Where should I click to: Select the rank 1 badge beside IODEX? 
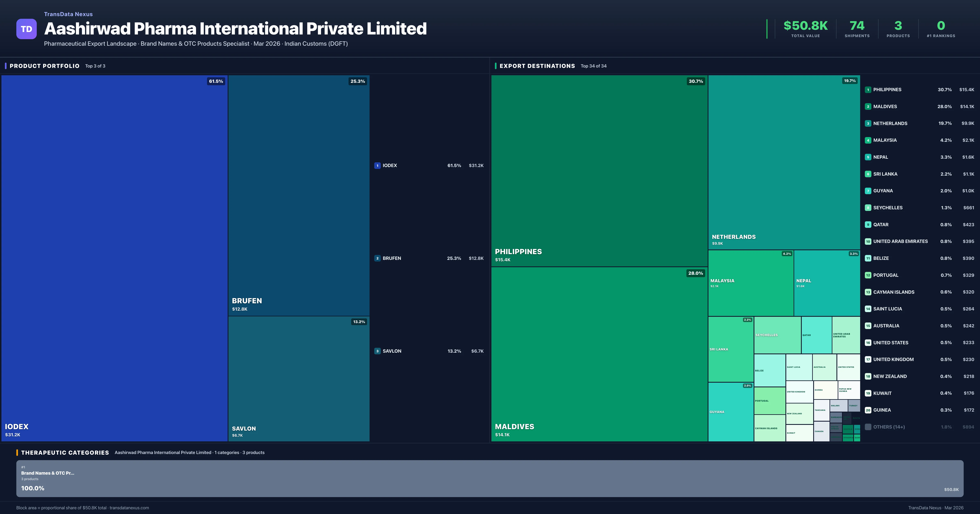pos(377,165)
